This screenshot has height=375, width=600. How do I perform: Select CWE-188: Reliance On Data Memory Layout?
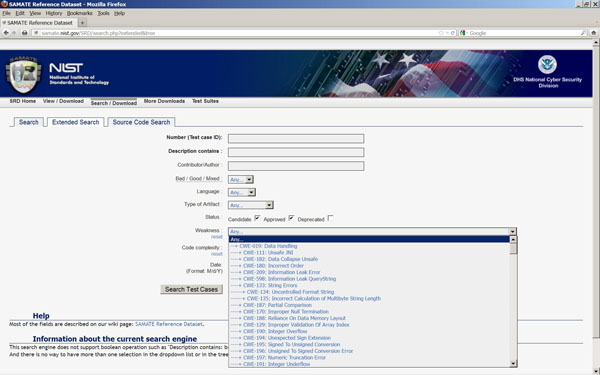pyautogui.click(x=369, y=318)
